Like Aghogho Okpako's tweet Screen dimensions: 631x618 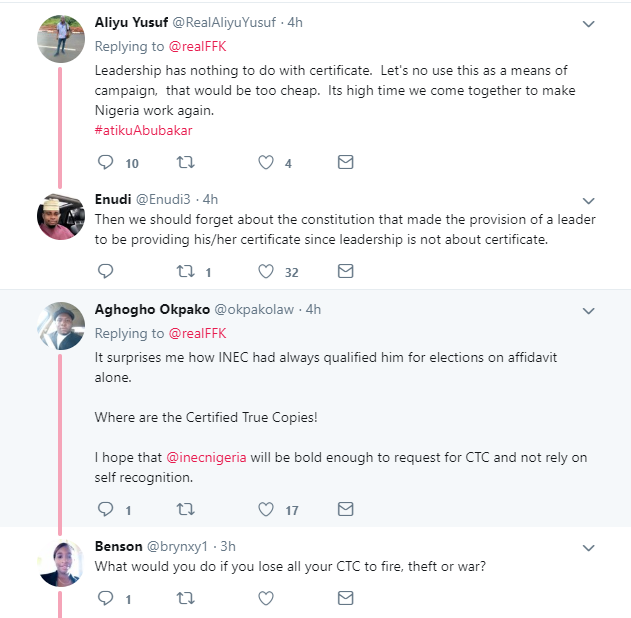click(266, 509)
